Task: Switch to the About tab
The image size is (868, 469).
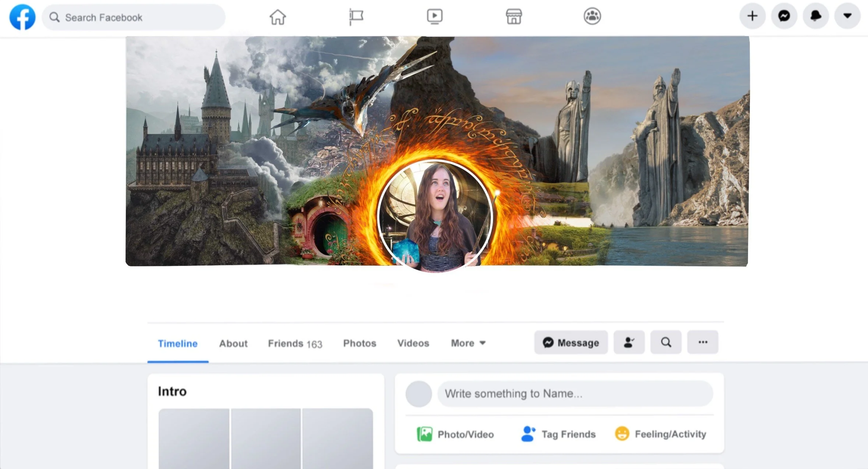Action: click(233, 344)
